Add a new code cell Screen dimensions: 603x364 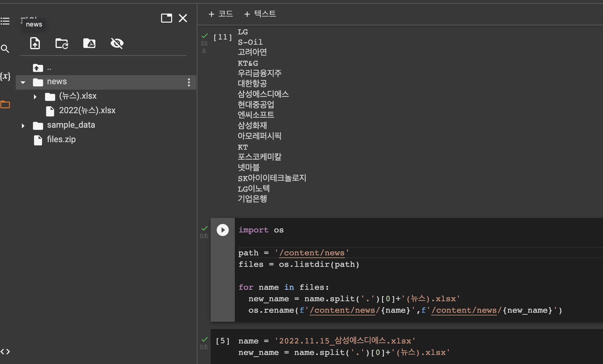click(x=221, y=14)
